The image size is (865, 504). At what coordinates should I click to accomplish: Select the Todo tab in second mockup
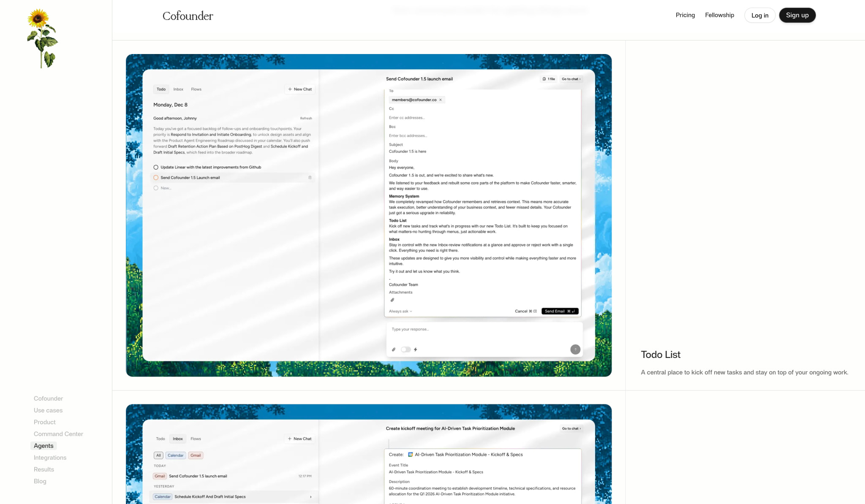pos(160,439)
